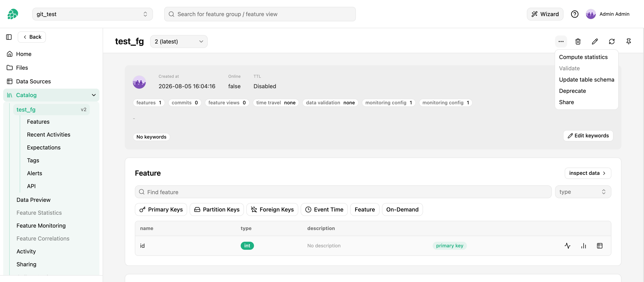The image size is (644, 282).
Task: Toggle the Event Time filter
Action: [324, 209]
